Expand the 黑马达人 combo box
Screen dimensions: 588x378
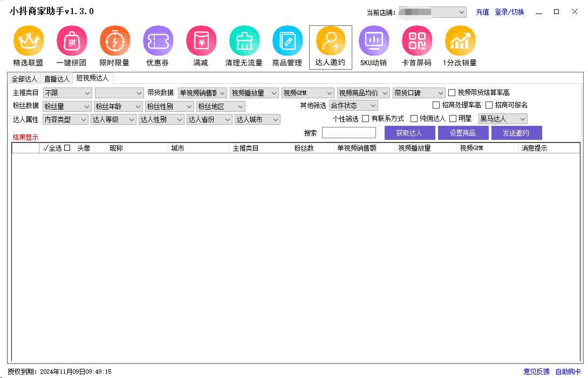click(x=503, y=119)
